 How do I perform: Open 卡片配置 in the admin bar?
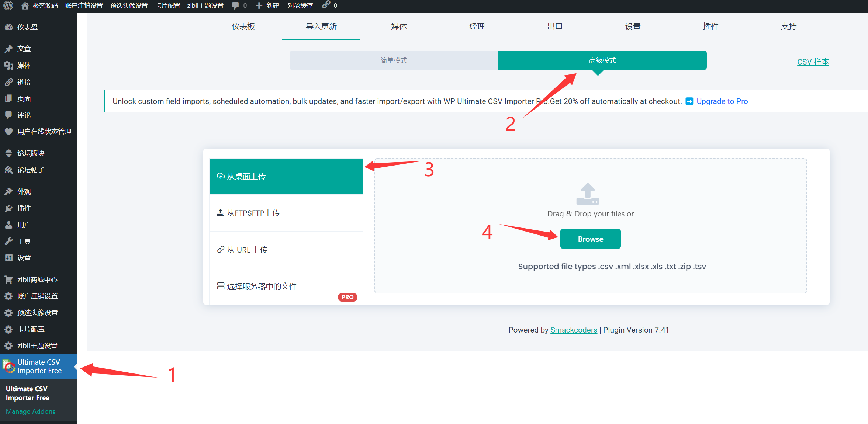168,6
